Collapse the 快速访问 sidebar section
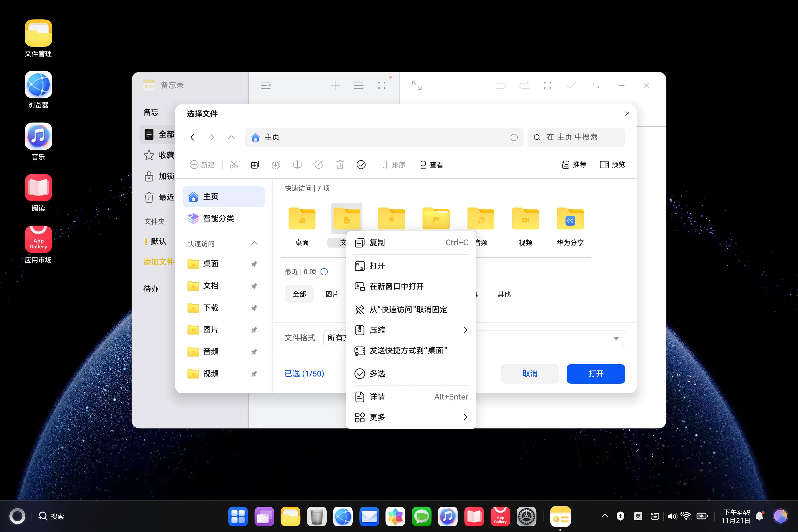This screenshot has width=798, height=532. coord(254,243)
